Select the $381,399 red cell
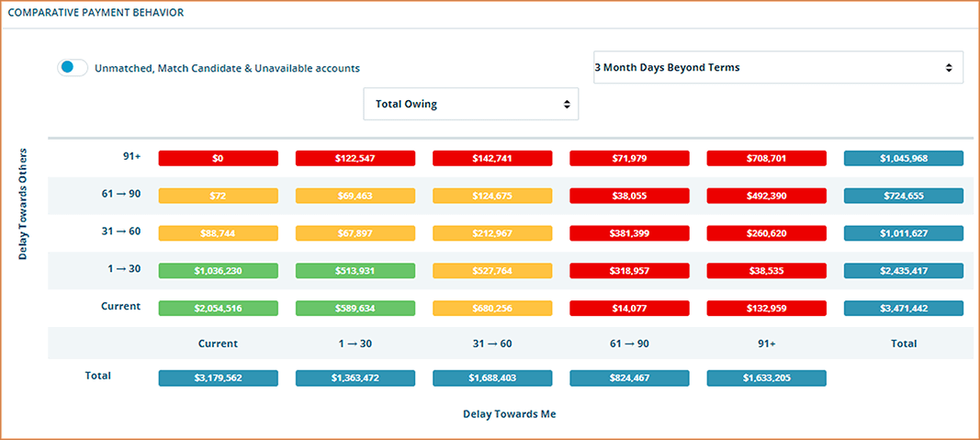This screenshot has height=440, width=980. (x=629, y=233)
